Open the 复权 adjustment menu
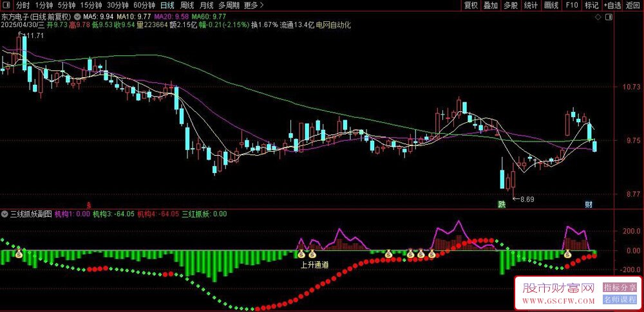The image size is (644, 312). coord(471,5)
